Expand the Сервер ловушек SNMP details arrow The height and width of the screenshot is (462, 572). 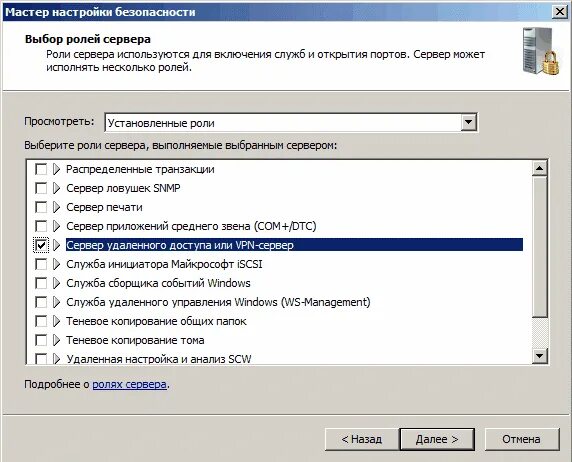[56, 188]
